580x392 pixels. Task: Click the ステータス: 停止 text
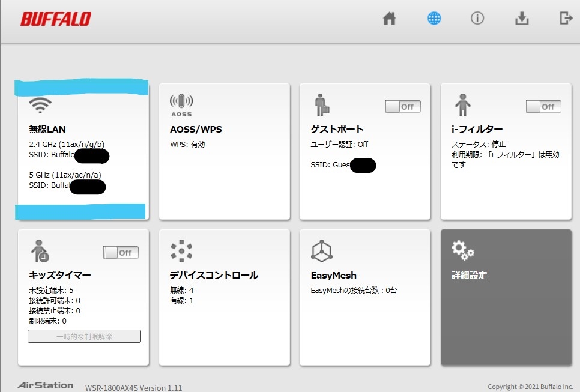tap(479, 144)
